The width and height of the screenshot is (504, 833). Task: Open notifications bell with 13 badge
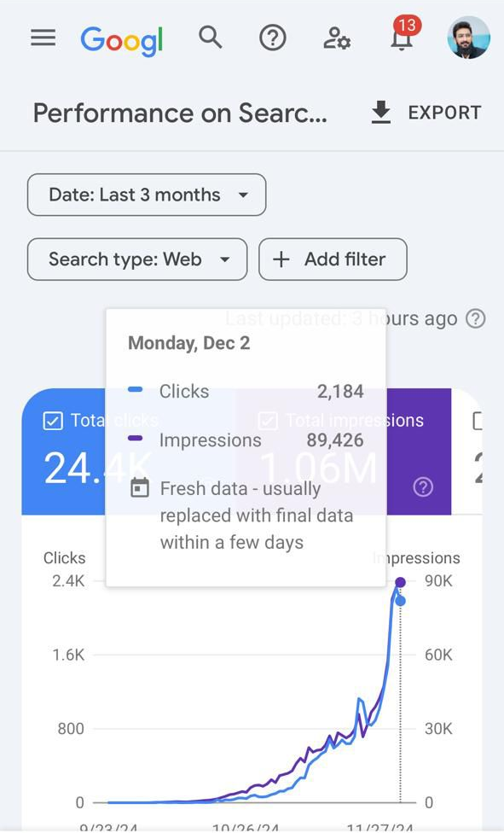click(403, 35)
